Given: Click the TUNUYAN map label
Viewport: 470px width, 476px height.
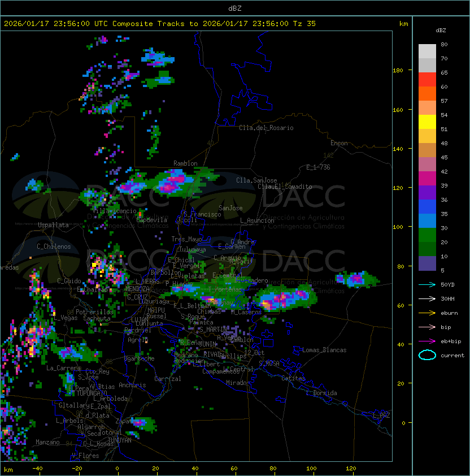Looking at the screenshot, I should pos(120,440).
